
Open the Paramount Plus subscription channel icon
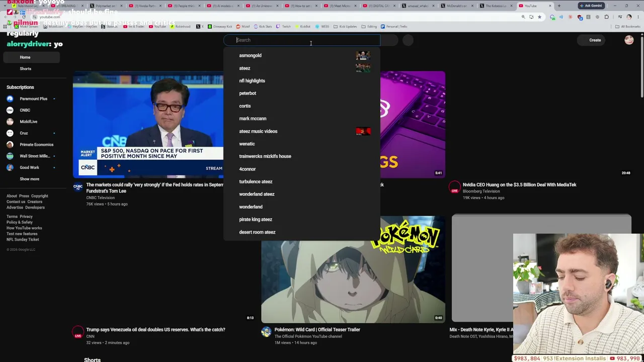click(10, 99)
